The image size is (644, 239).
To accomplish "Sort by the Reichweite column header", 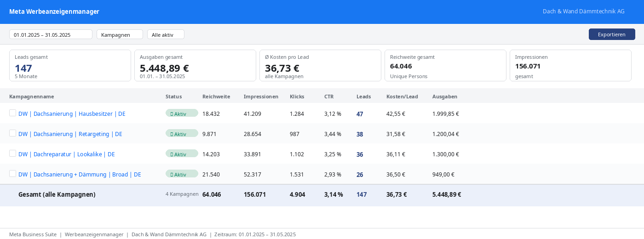I will [216, 97].
